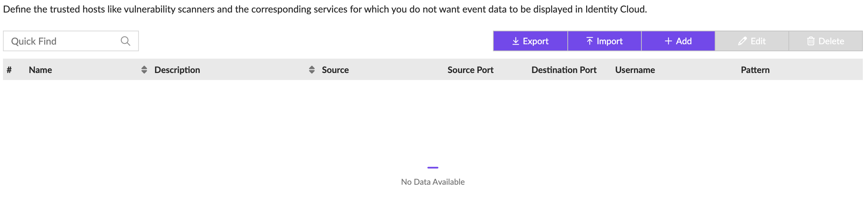Click the Name column header
This screenshot has width=868, height=205.
tap(41, 70)
